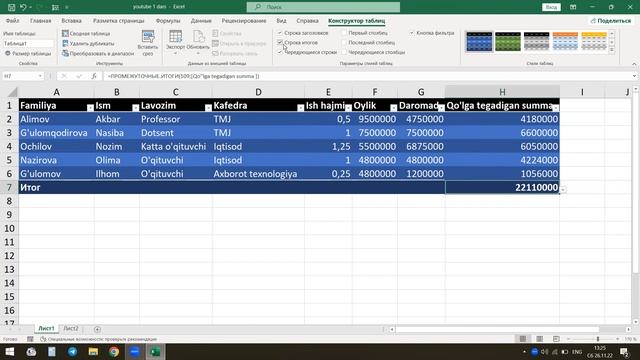This screenshot has height=360, width=640.
Task: Click the Select All corner triangle
Action: coord(13,93)
